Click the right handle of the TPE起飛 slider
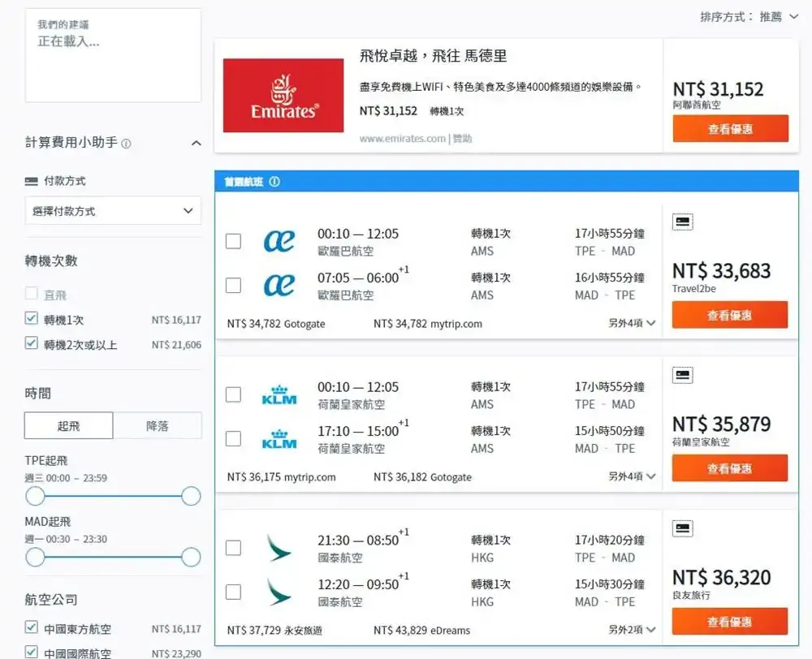The height and width of the screenshot is (659, 812). pyautogui.click(x=191, y=496)
